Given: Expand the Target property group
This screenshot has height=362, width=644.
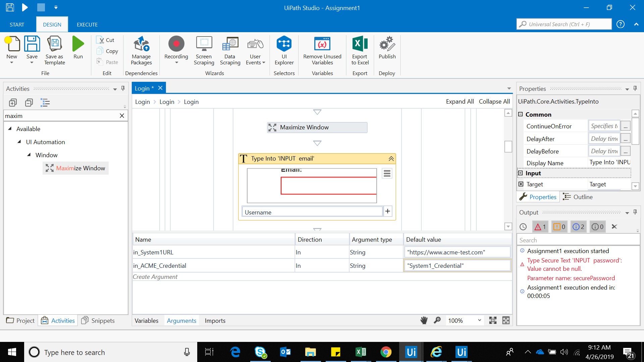Looking at the screenshot, I should click(x=521, y=184).
